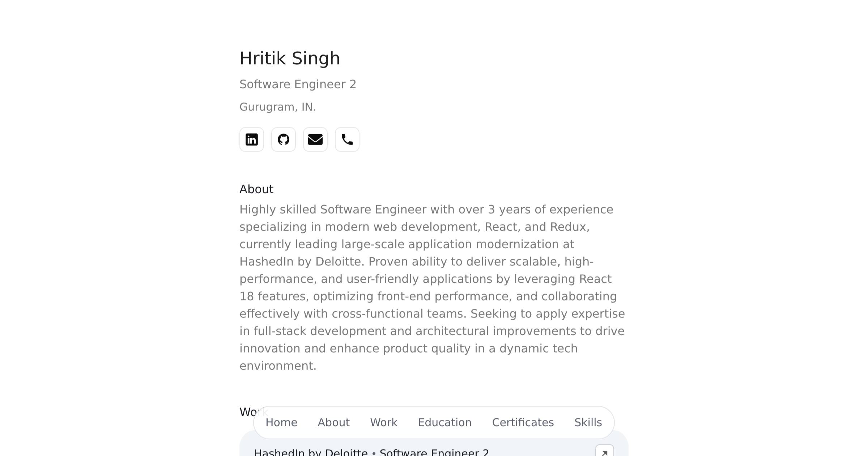Click the Hritik Singh name heading
Viewport: 868px width, 456px height.
pyautogui.click(x=290, y=58)
